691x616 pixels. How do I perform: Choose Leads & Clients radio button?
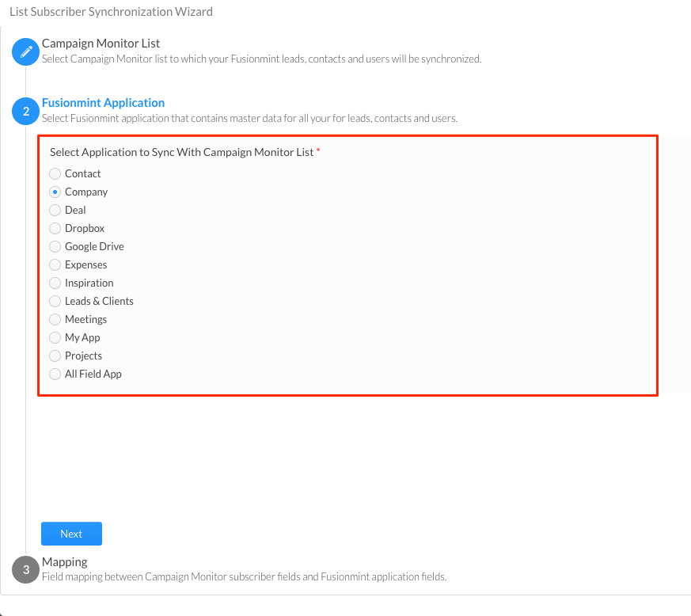click(x=55, y=301)
